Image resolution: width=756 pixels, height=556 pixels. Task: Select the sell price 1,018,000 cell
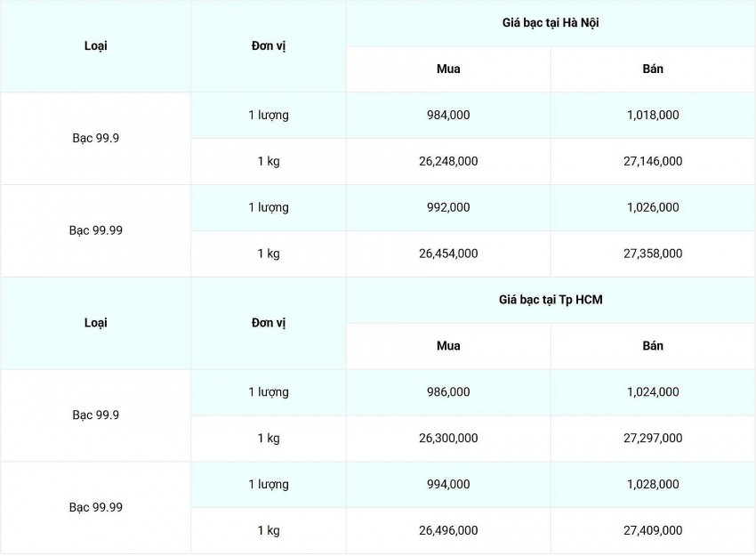(653, 116)
